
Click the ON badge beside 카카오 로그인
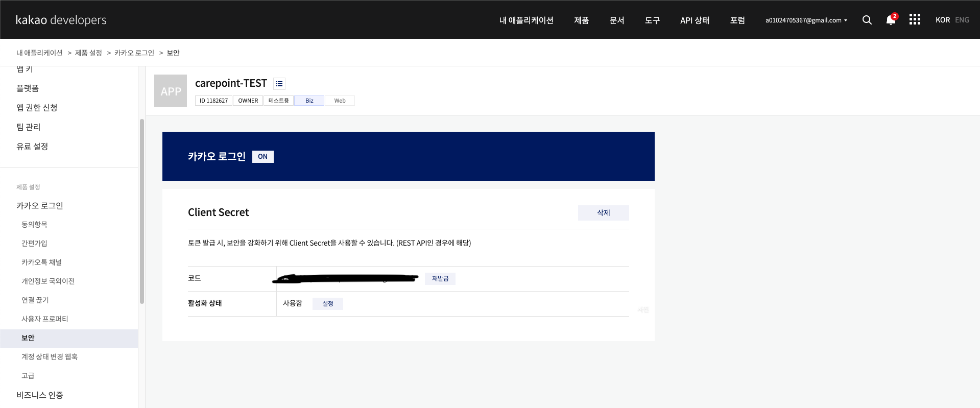pyautogui.click(x=262, y=157)
